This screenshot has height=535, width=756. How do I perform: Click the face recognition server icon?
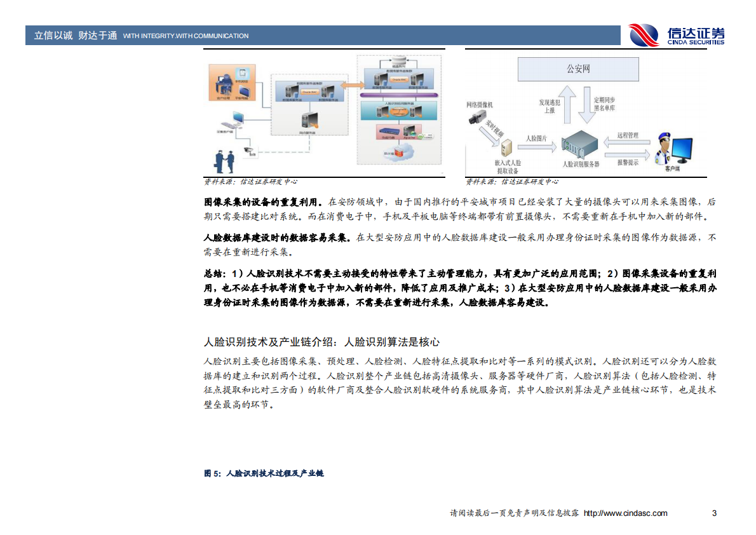[579, 147]
